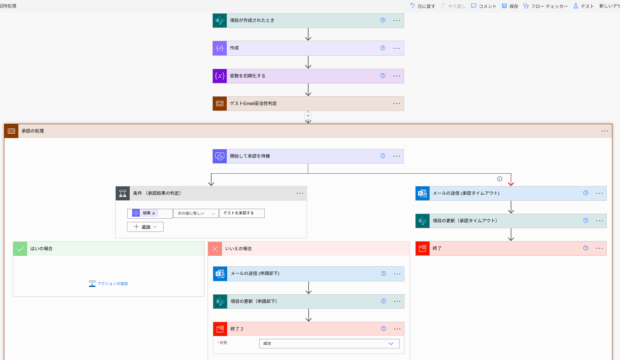Click the Undo (元に戻す) toolbar button

422,6
